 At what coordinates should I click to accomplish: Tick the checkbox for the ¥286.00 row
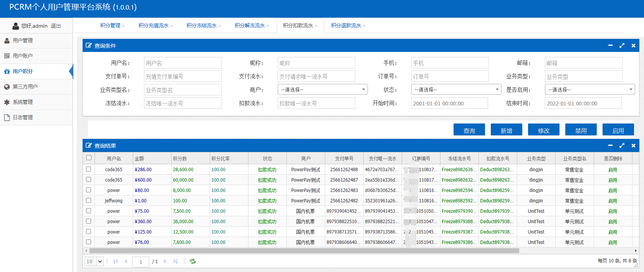point(89,169)
